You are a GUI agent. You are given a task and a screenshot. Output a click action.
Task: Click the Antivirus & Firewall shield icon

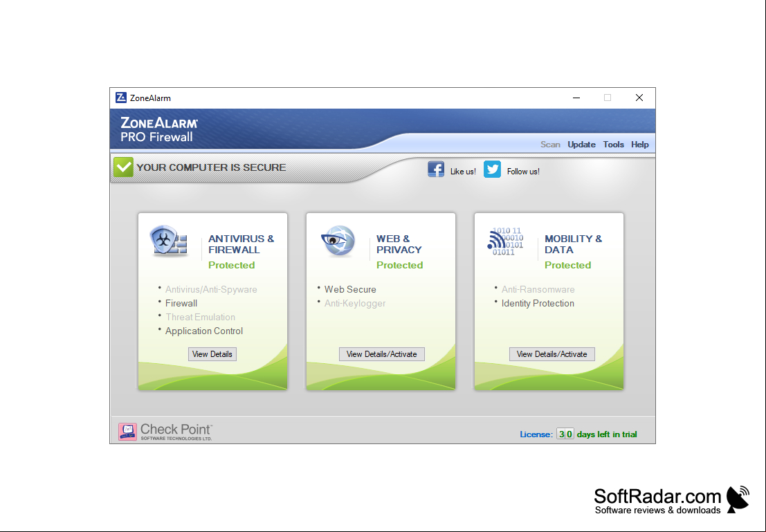click(x=169, y=241)
